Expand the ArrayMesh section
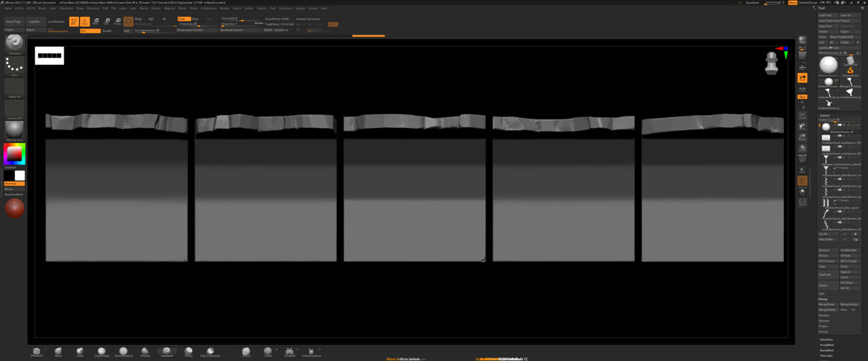Viewport: 868px width, 361px height. tap(827, 345)
